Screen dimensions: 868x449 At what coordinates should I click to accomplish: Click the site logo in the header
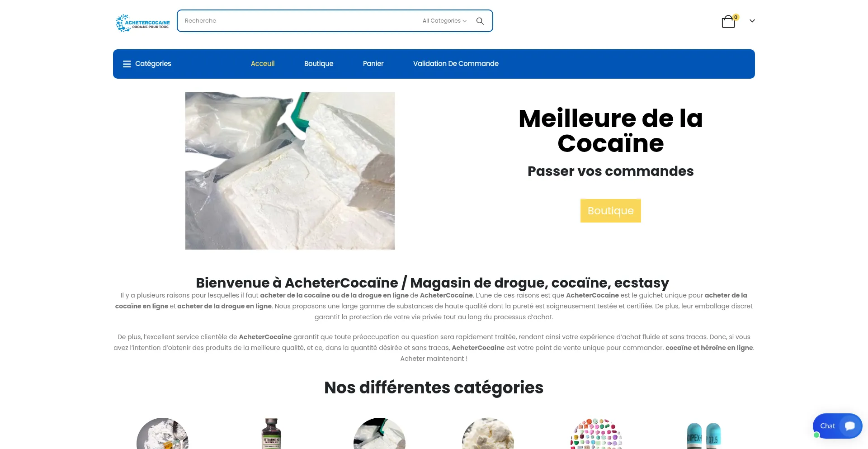pyautogui.click(x=142, y=23)
